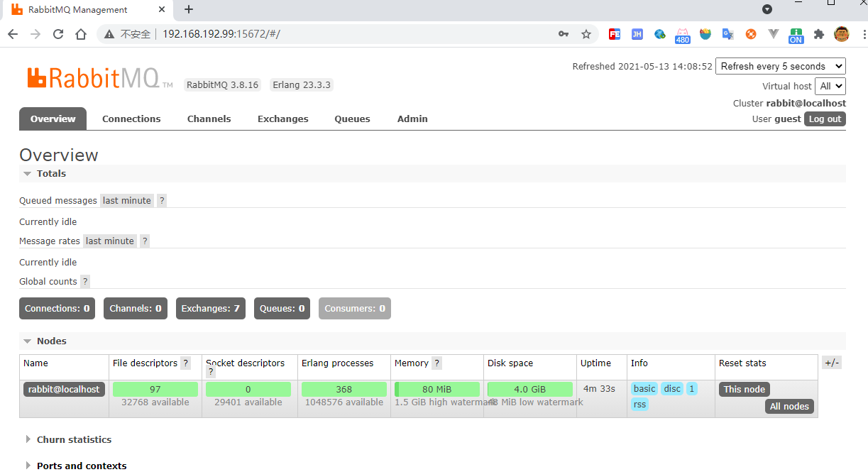Open the Google Translate extension

click(728, 34)
